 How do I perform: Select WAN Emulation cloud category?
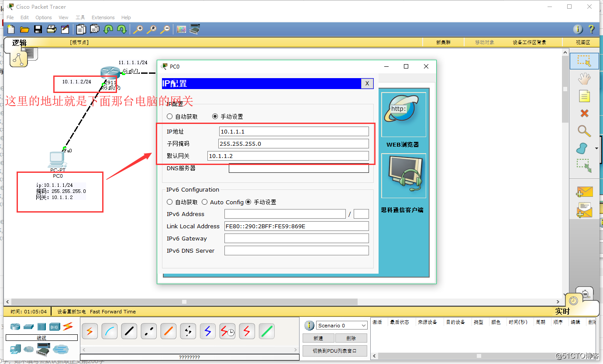(29, 349)
